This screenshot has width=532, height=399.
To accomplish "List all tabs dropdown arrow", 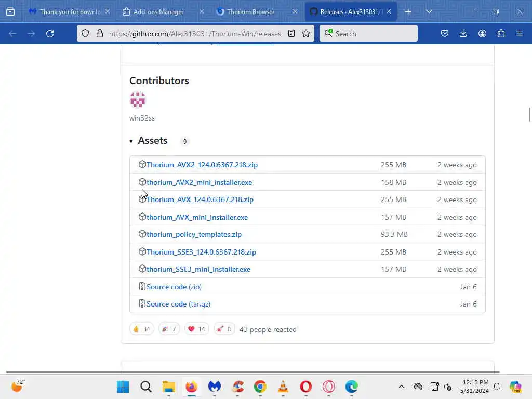I will point(429,11).
